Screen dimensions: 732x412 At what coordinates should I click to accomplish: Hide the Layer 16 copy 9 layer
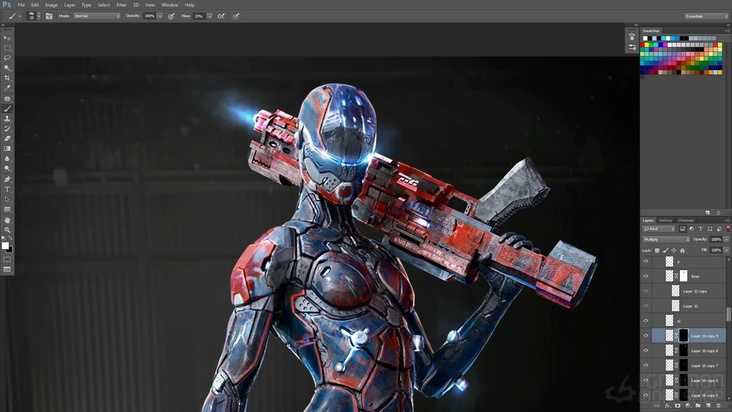coord(646,335)
